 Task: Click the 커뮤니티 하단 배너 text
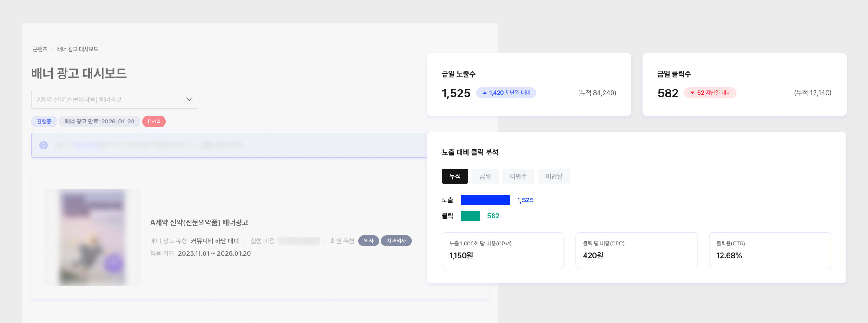[x=215, y=241]
